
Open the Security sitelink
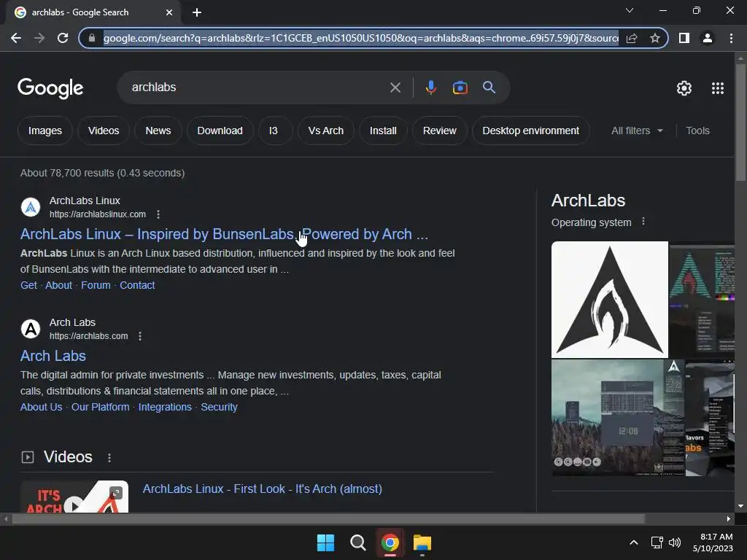[x=219, y=407]
